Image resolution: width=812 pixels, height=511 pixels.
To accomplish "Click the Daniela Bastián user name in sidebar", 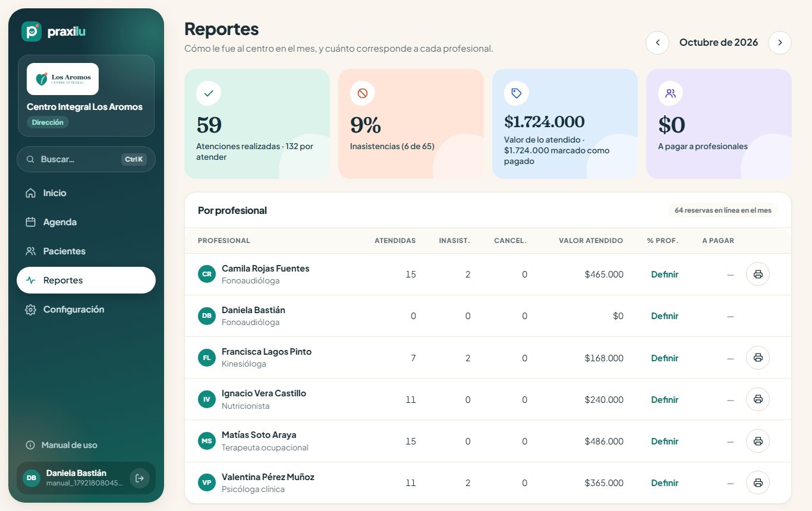I will 76,473.
